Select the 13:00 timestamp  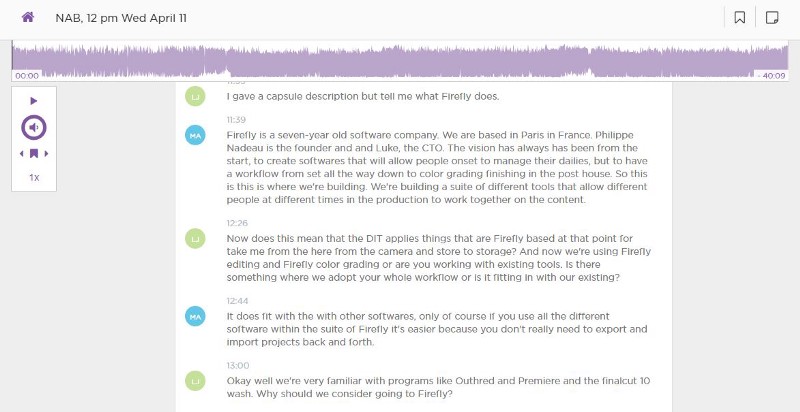click(238, 365)
